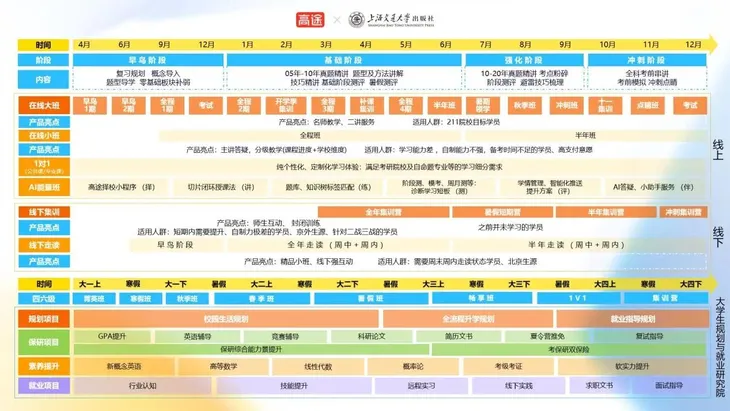Click the 全程班 bar in the 在线小班 row
The image size is (730, 411).
[310, 135]
